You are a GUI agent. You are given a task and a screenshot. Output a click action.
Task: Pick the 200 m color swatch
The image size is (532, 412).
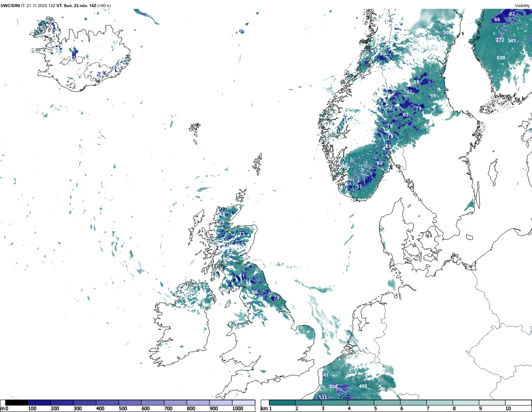point(62,402)
